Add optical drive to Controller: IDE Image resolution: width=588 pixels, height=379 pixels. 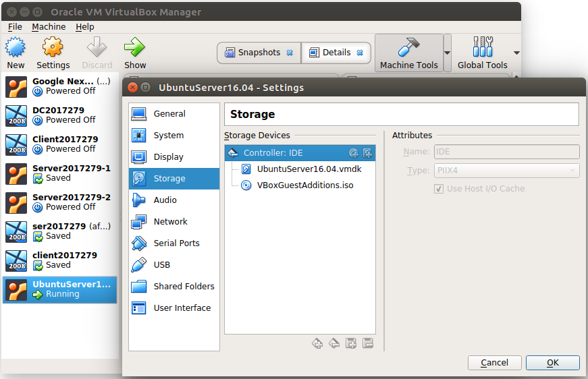[x=354, y=153]
